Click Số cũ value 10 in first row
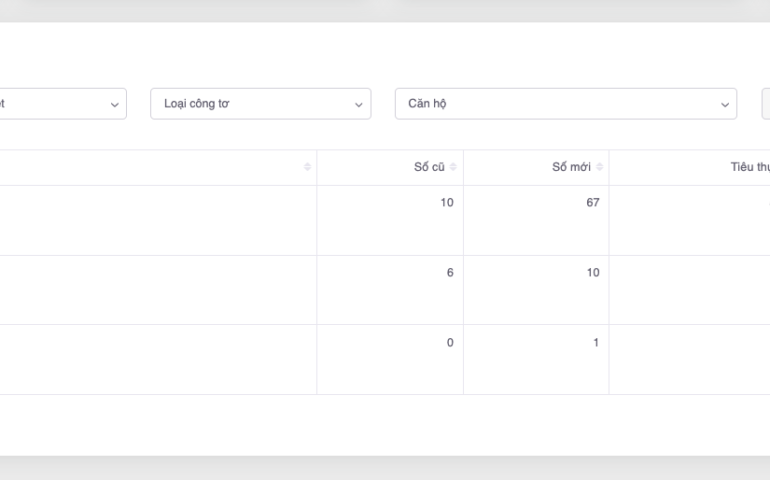The image size is (770, 480). (x=446, y=202)
